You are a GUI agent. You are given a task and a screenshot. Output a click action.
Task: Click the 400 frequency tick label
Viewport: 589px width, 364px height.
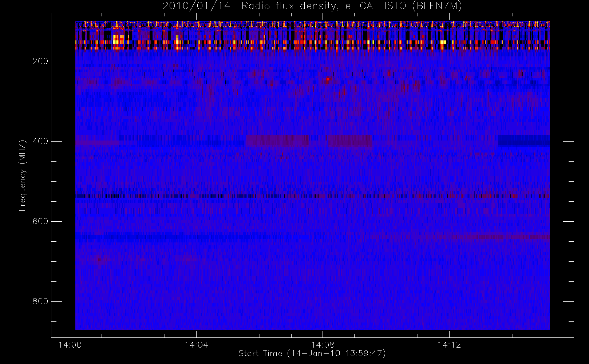(40, 141)
